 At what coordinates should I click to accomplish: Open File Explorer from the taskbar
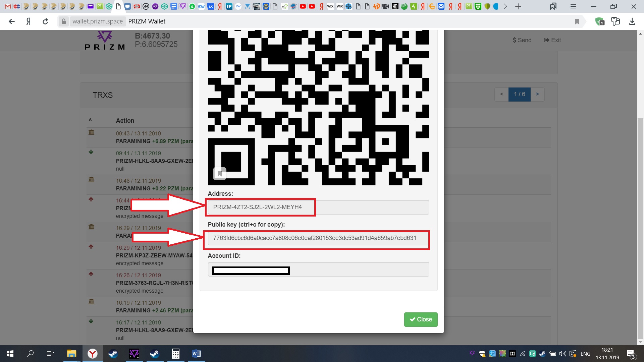click(x=71, y=354)
